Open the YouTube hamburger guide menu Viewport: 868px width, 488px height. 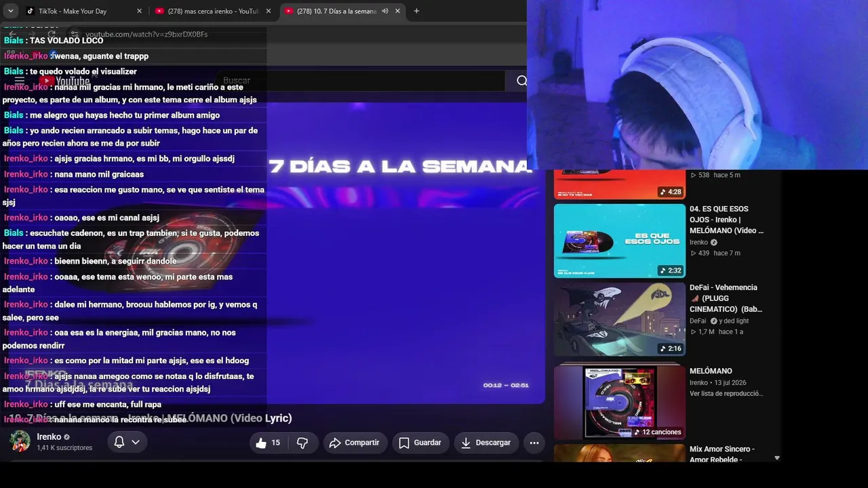pyautogui.click(x=20, y=81)
